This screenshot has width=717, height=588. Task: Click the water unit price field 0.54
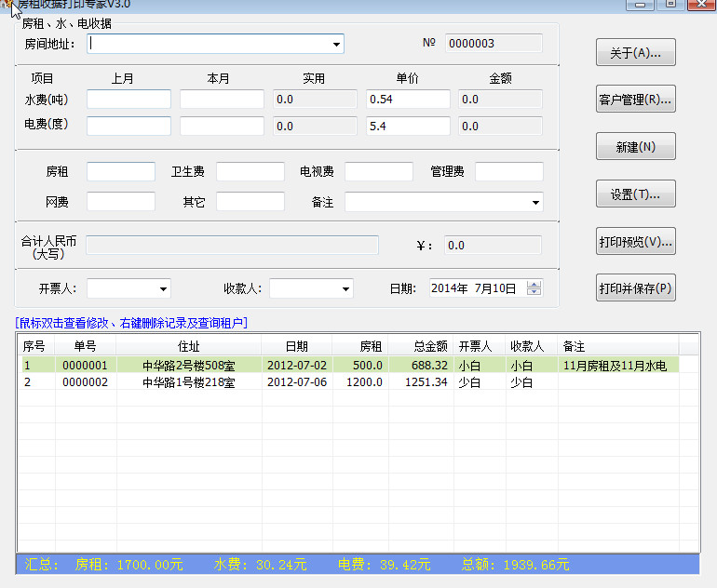pos(408,100)
